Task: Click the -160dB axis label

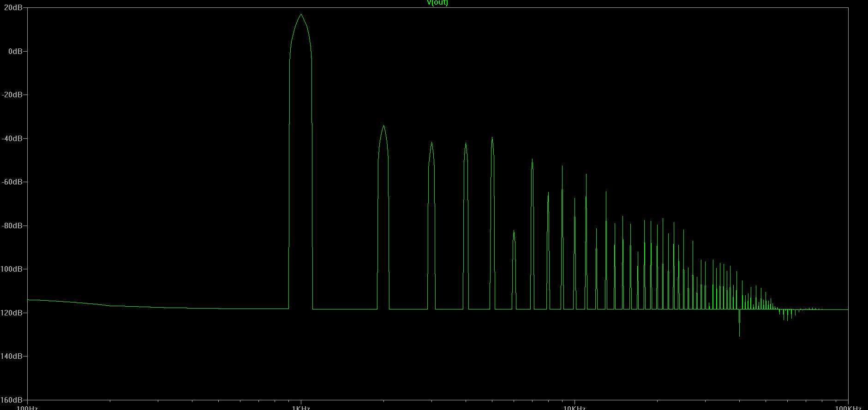Action: [11, 399]
